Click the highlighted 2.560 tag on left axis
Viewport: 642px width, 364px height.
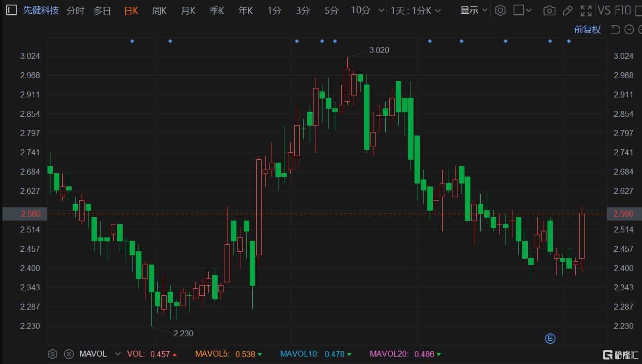25,214
